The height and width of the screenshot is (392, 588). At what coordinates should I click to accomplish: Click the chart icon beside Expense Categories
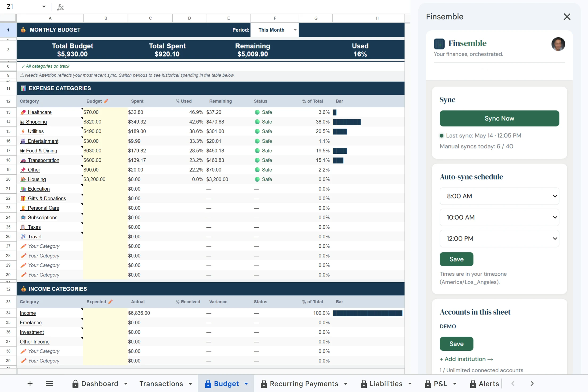tap(23, 88)
